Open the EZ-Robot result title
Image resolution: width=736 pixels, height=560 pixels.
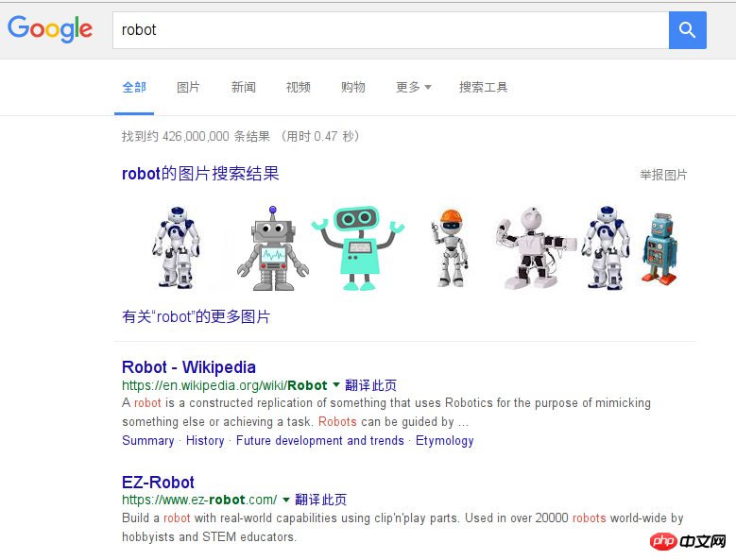click(x=158, y=483)
